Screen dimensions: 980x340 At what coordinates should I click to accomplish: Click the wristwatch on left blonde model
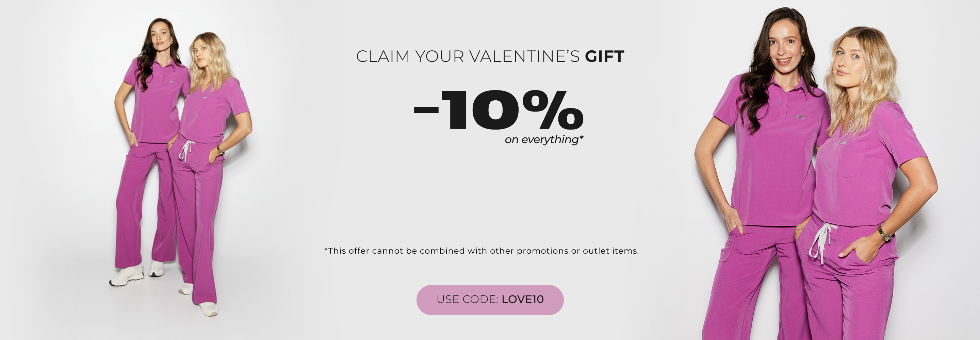pos(220,151)
